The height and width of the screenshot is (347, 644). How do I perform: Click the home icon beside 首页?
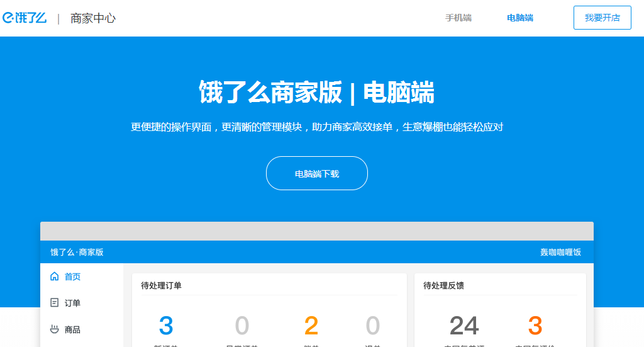click(x=54, y=276)
